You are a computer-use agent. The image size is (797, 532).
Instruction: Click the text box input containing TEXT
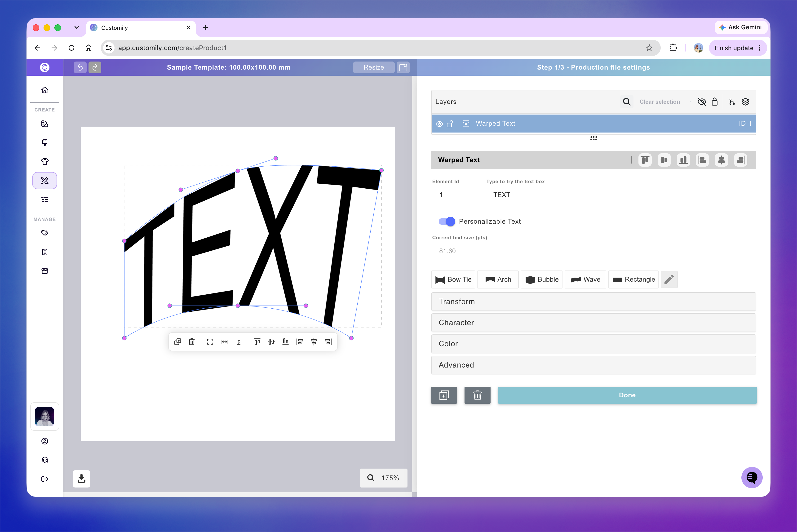point(566,195)
